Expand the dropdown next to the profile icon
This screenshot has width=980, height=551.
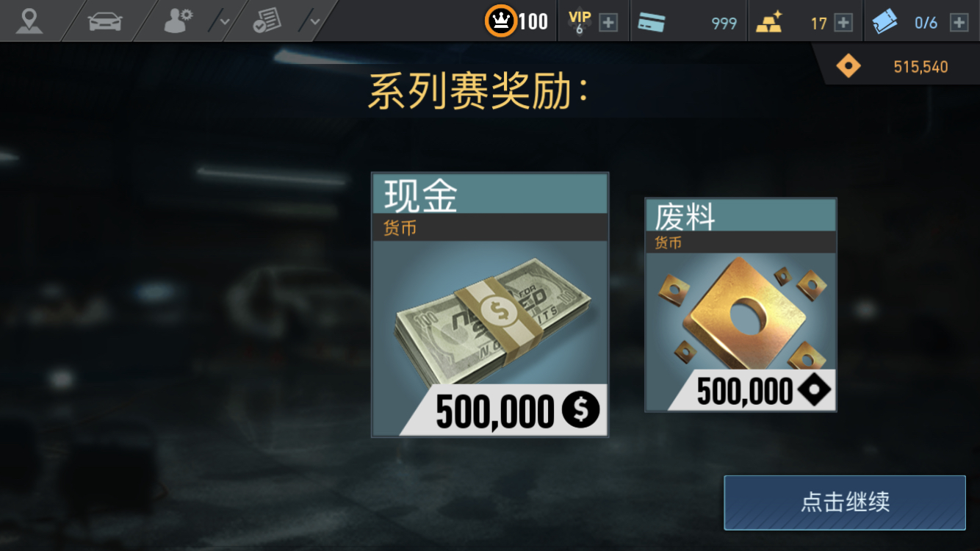(224, 22)
